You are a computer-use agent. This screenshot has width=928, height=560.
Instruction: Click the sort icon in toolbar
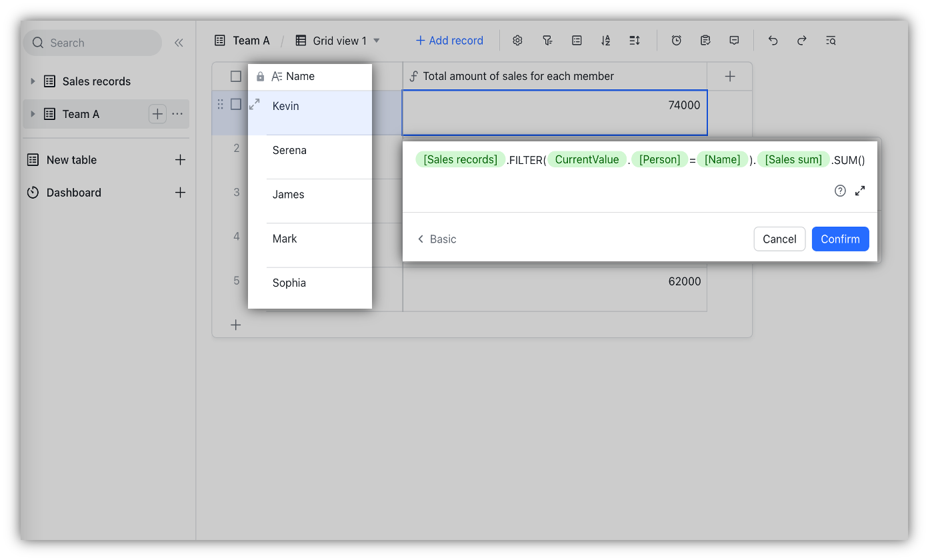[x=605, y=41]
